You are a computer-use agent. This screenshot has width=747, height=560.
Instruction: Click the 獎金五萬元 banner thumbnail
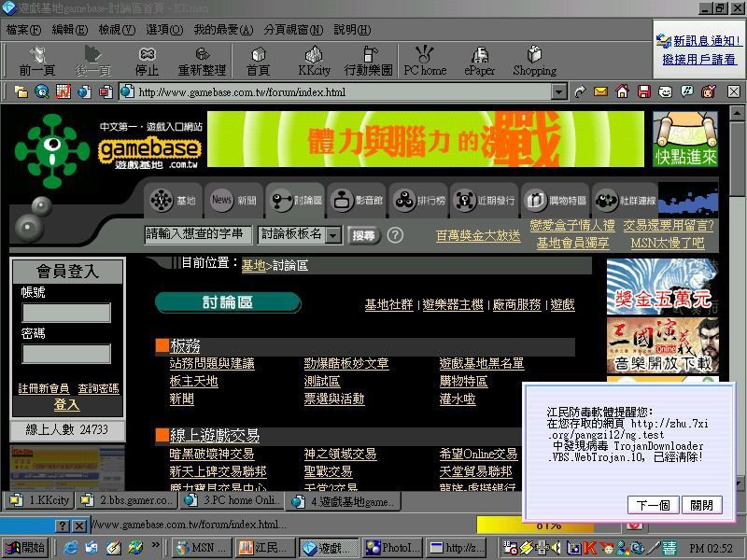pos(662,287)
